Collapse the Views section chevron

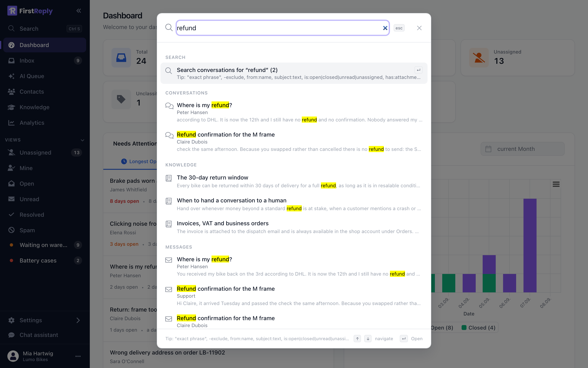(82, 140)
